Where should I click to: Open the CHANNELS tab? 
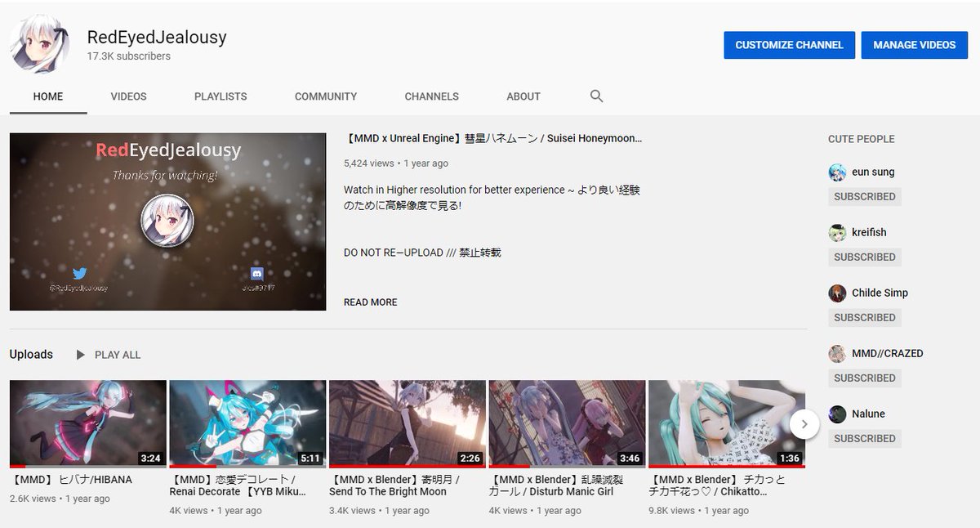pyautogui.click(x=432, y=96)
